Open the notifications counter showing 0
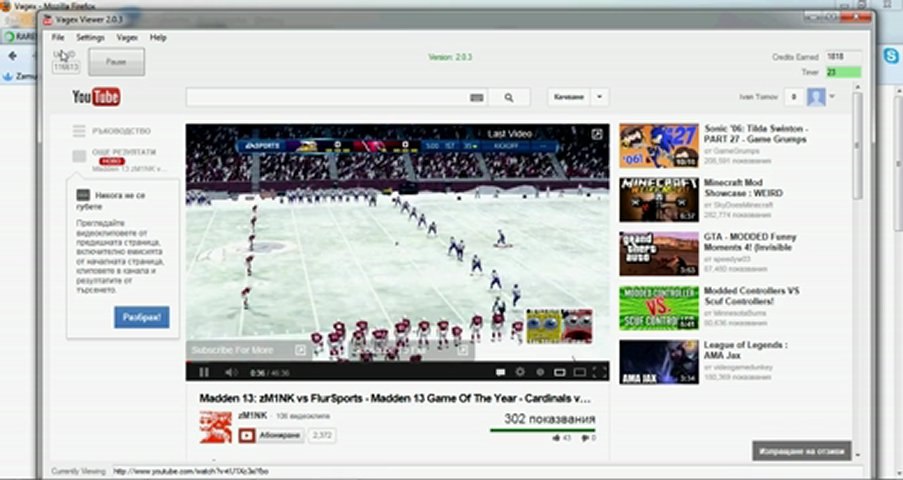 pos(794,97)
